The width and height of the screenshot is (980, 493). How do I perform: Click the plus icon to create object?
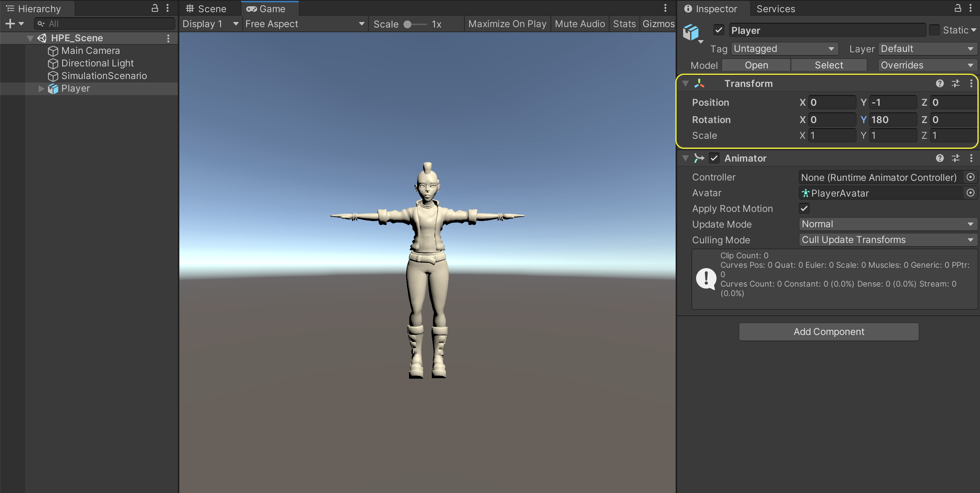click(x=11, y=24)
